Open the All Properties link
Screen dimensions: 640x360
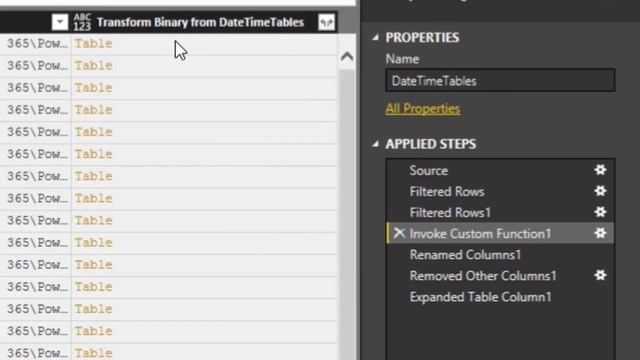click(422, 109)
